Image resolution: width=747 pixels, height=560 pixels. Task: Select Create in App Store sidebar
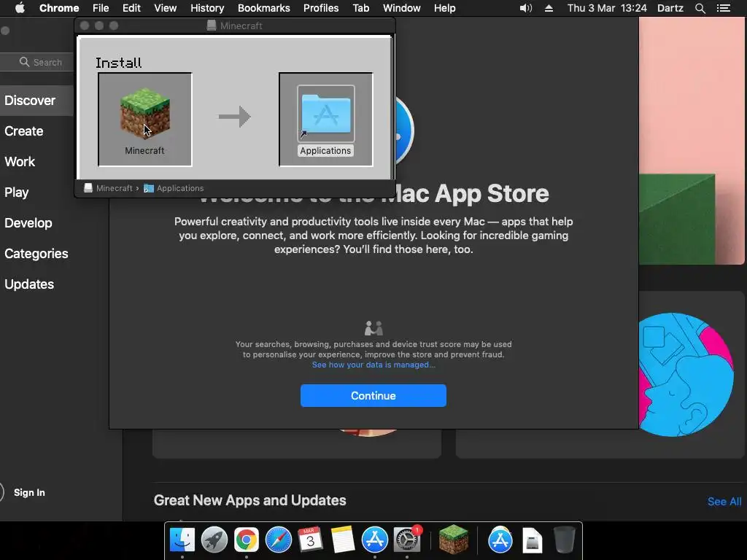(24, 131)
